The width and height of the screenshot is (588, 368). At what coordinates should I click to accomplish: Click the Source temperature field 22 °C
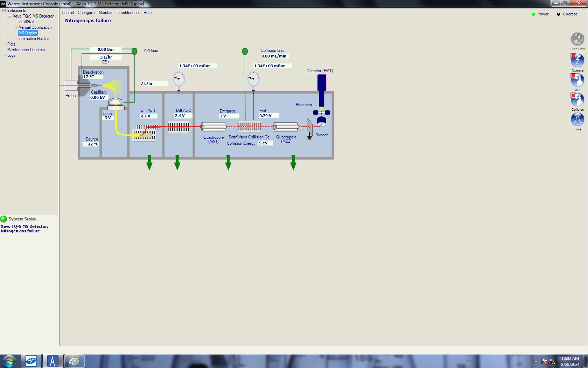point(91,144)
